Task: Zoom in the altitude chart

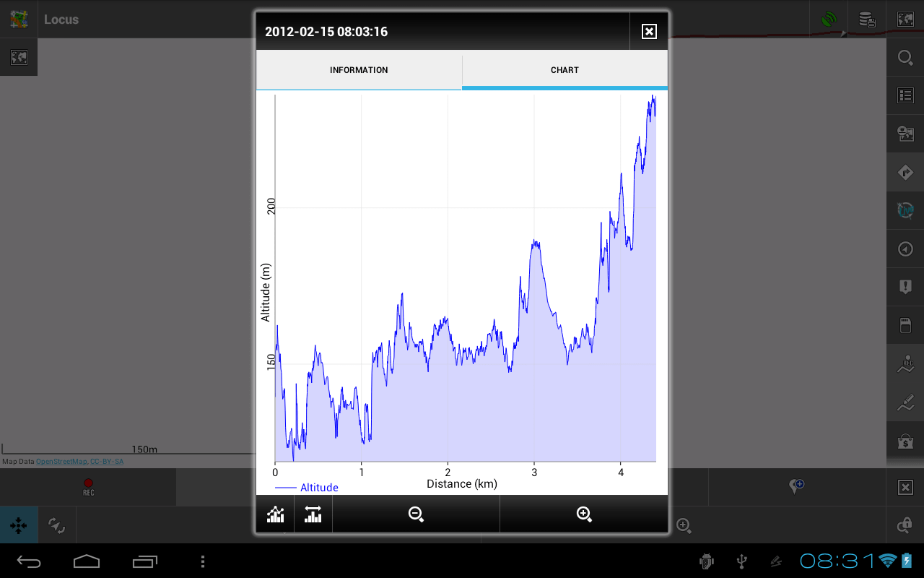Action: click(x=584, y=514)
